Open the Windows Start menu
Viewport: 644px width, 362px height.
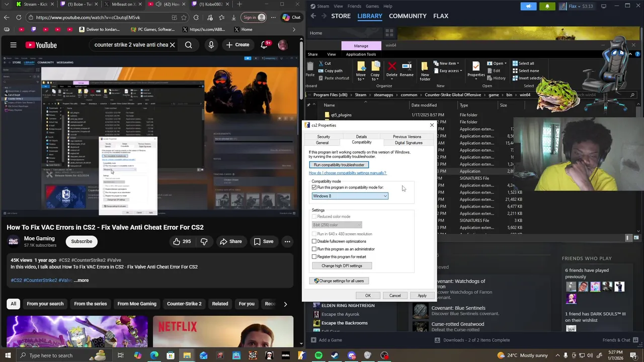[8, 355]
